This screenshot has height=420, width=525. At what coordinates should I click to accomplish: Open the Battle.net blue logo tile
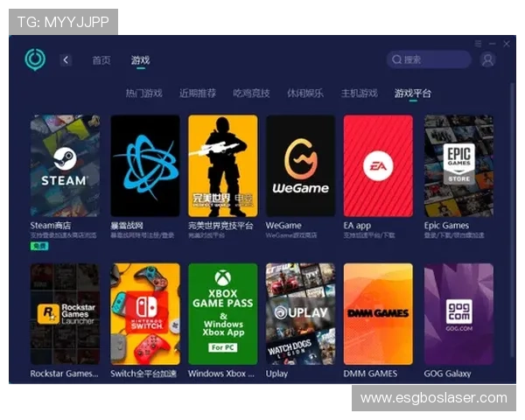(x=145, y=165)
